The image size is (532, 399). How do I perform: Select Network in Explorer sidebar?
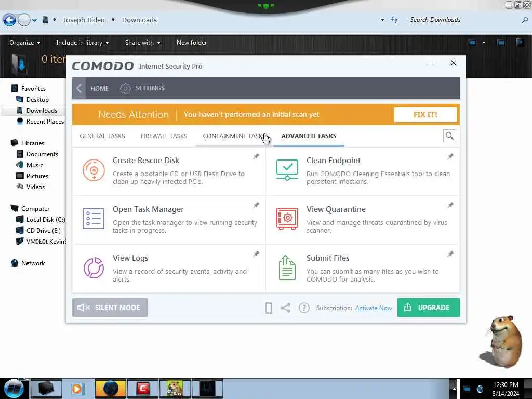33,263
